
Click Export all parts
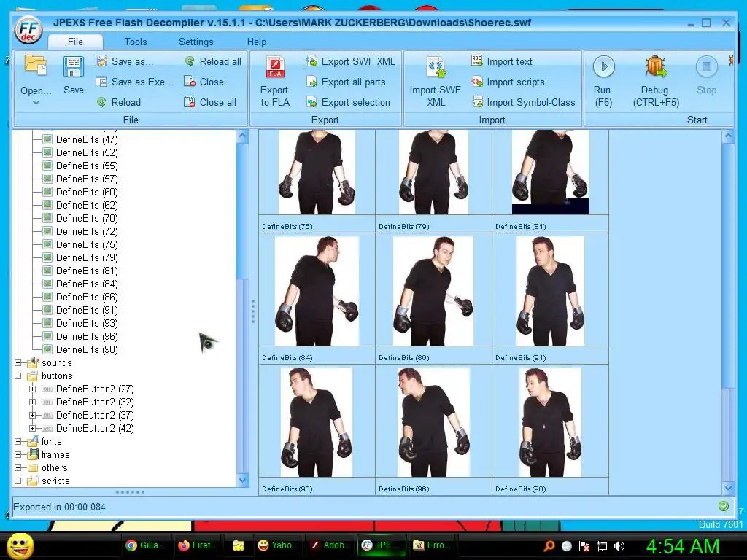[x=346, y=82]
